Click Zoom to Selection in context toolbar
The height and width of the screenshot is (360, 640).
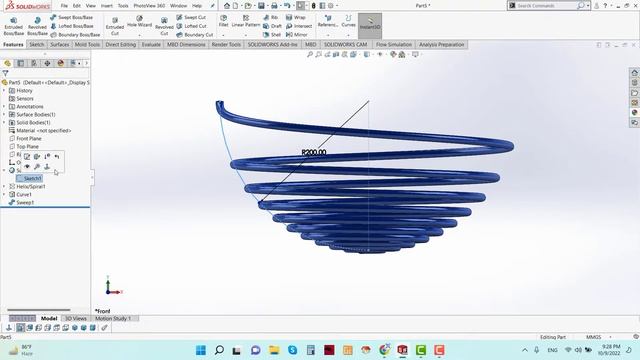37,167
